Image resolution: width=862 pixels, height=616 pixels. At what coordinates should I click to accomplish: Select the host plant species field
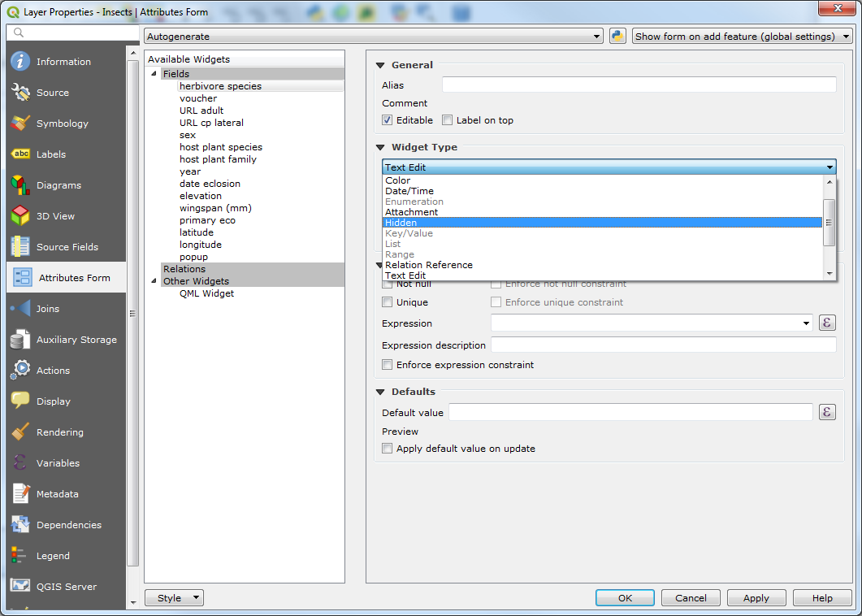[221, 147]
